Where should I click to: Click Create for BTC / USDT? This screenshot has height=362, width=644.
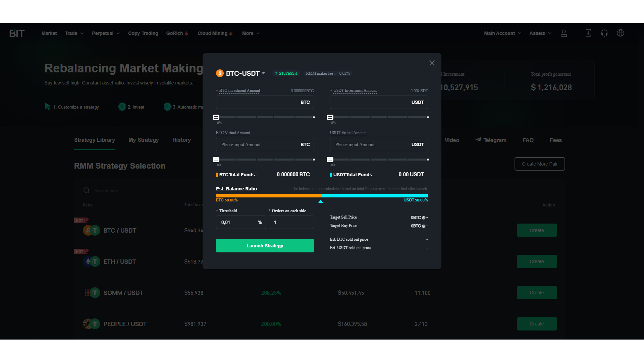(537, 230)
